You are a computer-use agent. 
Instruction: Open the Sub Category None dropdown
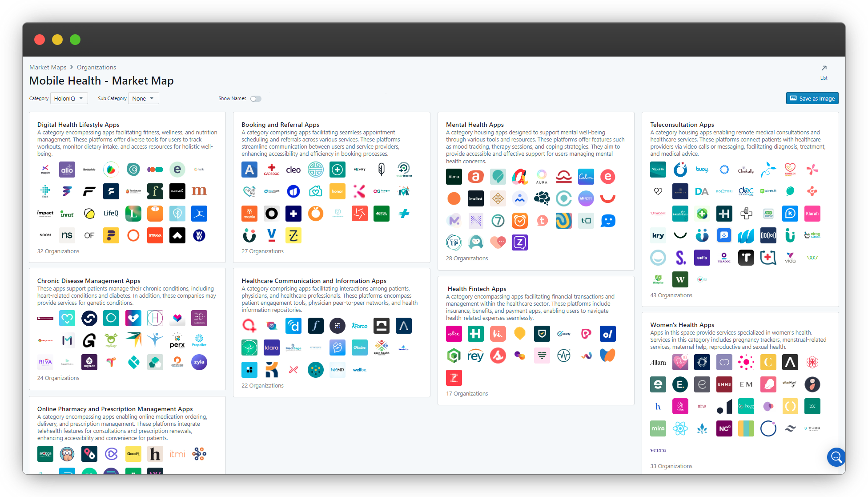point(143,98)
